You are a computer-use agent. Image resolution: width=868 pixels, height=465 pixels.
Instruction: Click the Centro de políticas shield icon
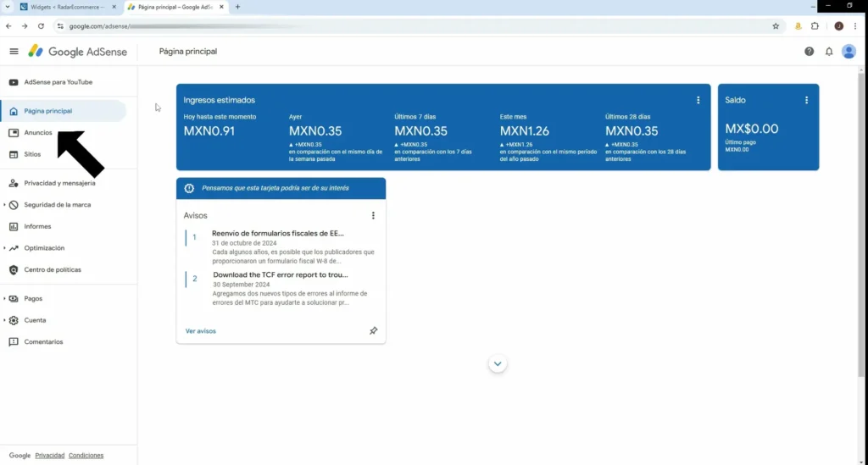pos(14,270)
